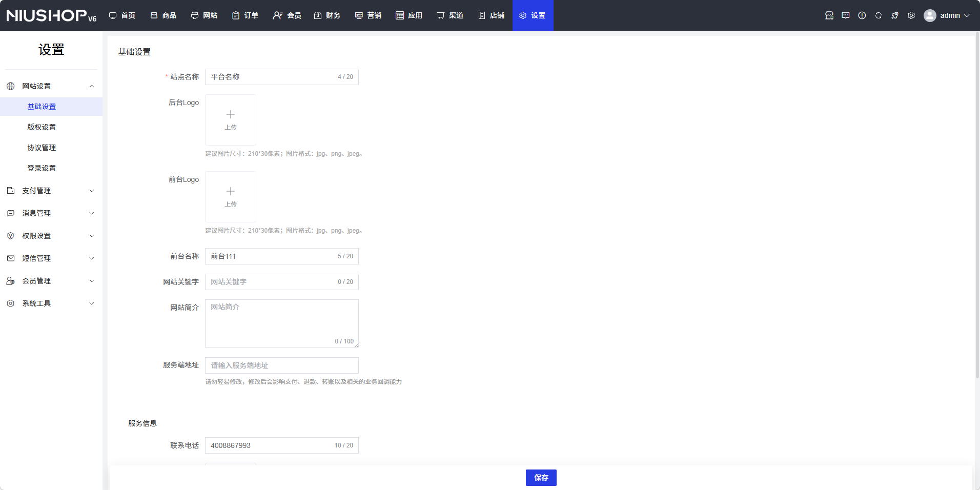Open the message chat bubble icon
This screenshot has height=490, width=980.
pyautogui.click(x=846, y=15)
